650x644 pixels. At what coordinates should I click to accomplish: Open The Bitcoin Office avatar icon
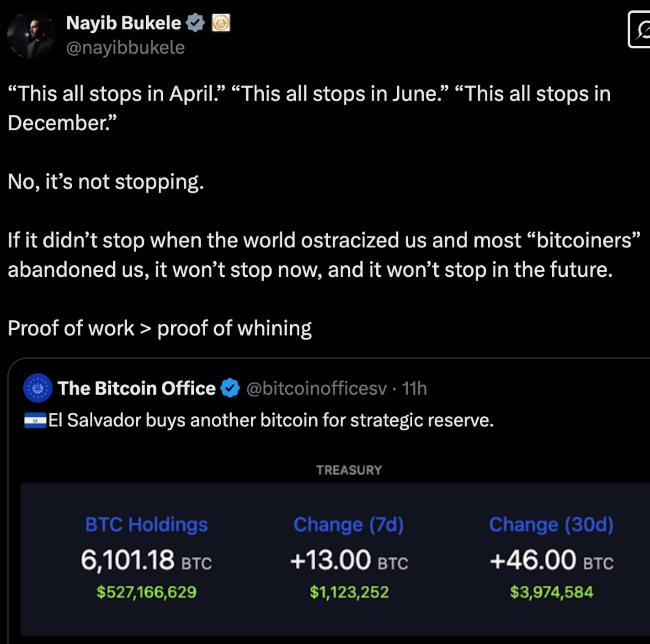(38, 388)
